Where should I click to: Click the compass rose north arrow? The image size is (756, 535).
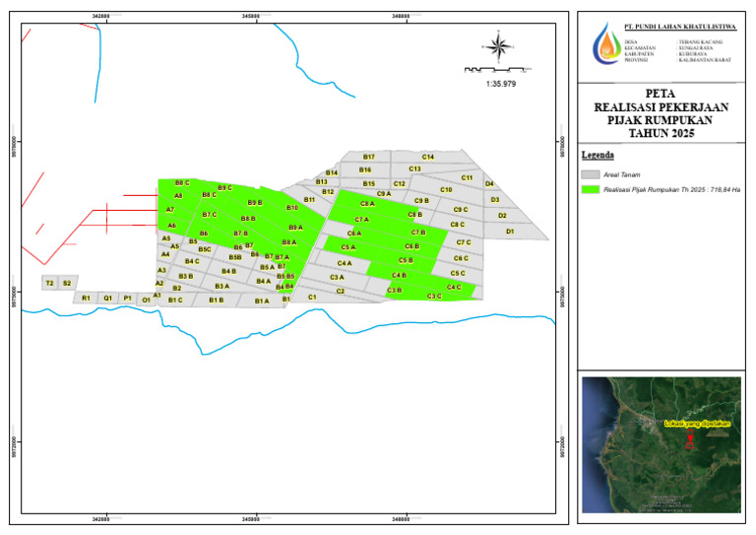click(498, 46)
